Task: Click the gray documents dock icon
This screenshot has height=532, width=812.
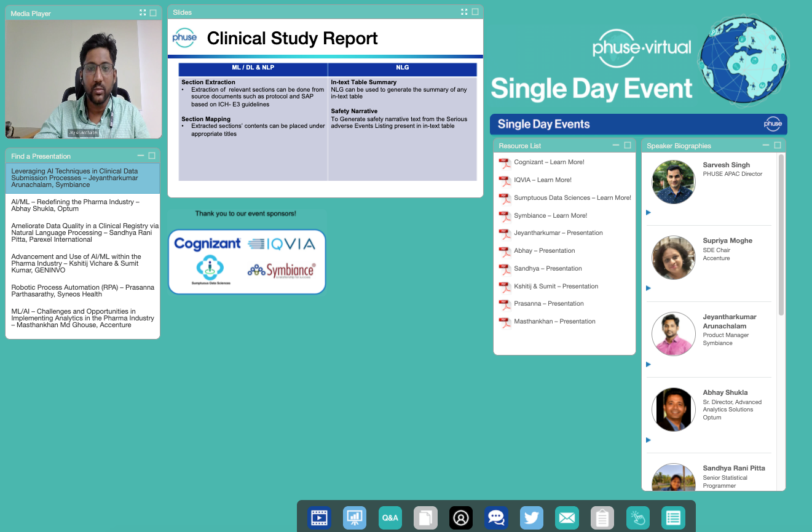Action: 425,517
